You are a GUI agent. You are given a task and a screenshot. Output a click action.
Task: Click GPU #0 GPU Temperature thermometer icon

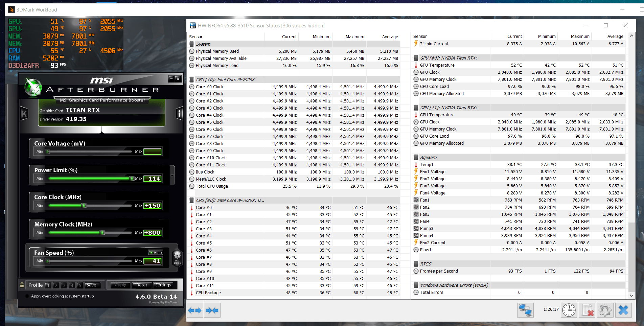pyautogui.click(x=416, y=65)
